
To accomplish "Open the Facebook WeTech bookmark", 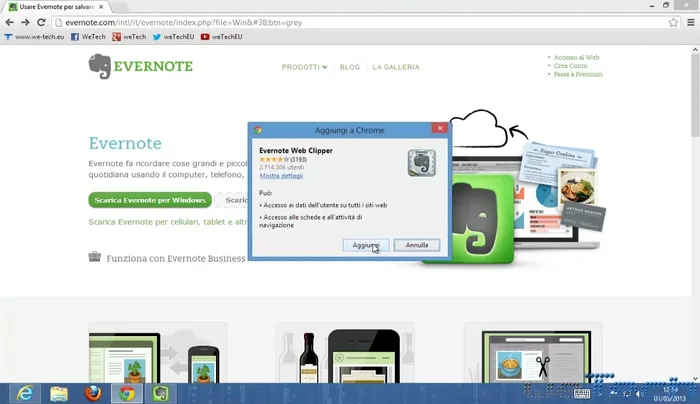I will [x=88, y=37].
